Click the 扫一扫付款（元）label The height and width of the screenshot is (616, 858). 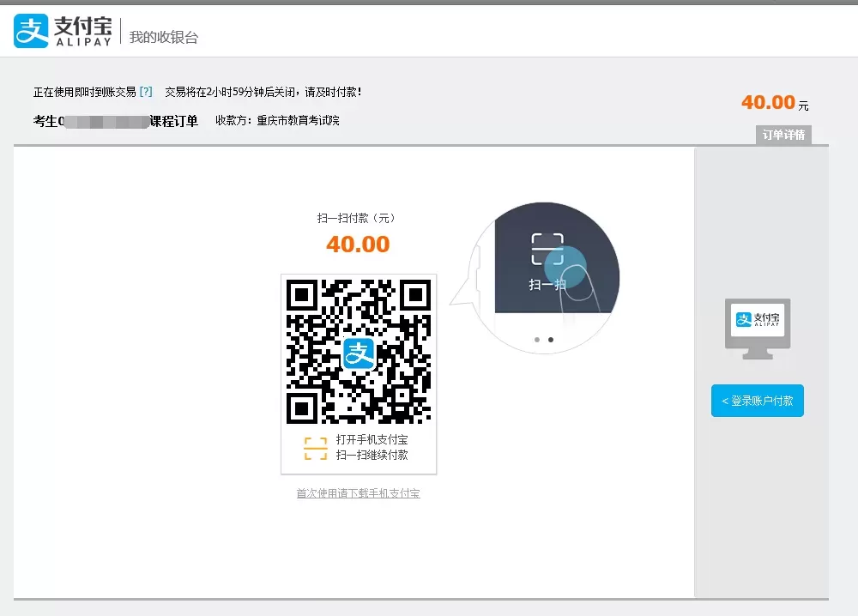pyautogui.click(x=356, y=219)
